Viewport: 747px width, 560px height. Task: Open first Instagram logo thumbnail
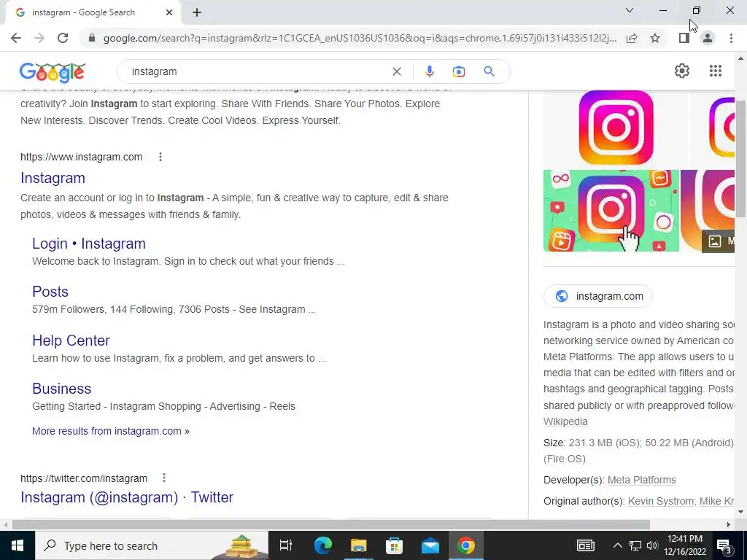tap(616, 128)
